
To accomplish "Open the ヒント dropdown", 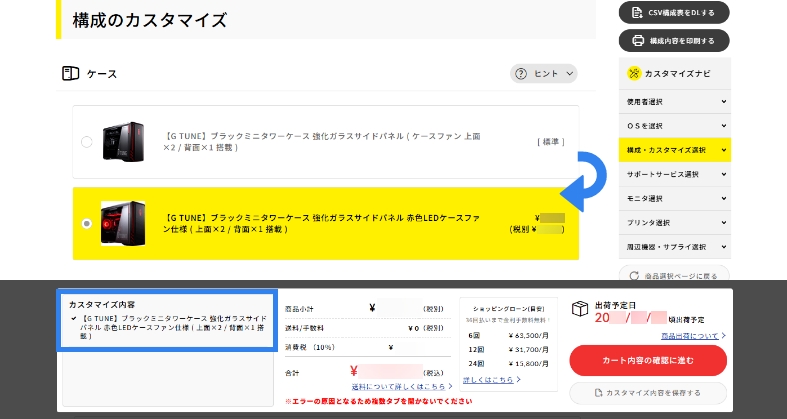I will tap(544, 74).
